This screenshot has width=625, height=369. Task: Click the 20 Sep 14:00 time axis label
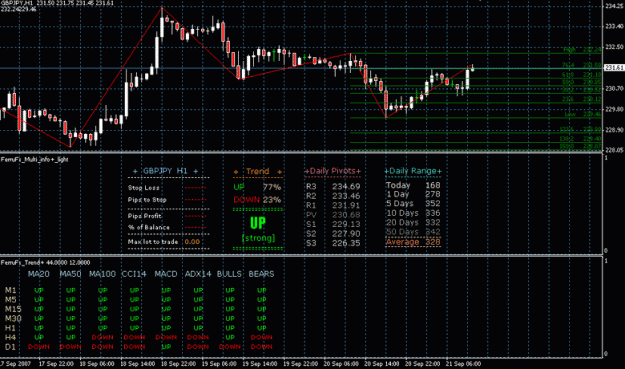click(382, 364)
